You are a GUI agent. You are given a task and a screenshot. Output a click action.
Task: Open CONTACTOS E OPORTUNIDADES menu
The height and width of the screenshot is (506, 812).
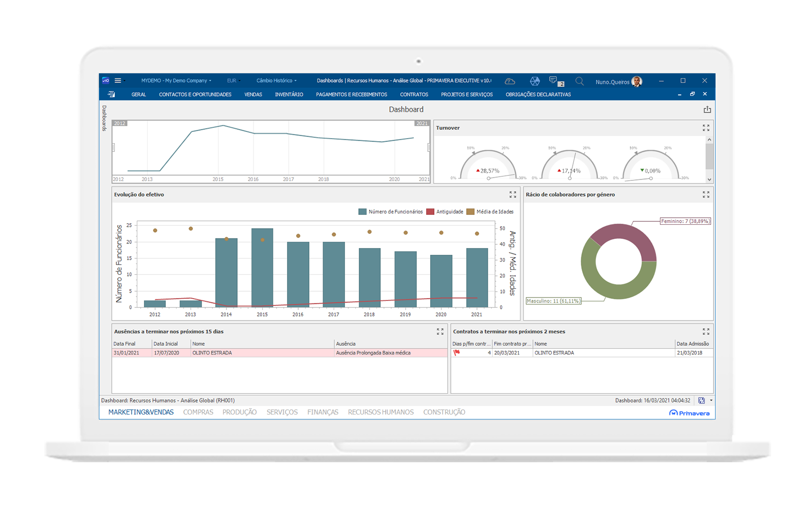pyautogui.click(x=195, y=94)
